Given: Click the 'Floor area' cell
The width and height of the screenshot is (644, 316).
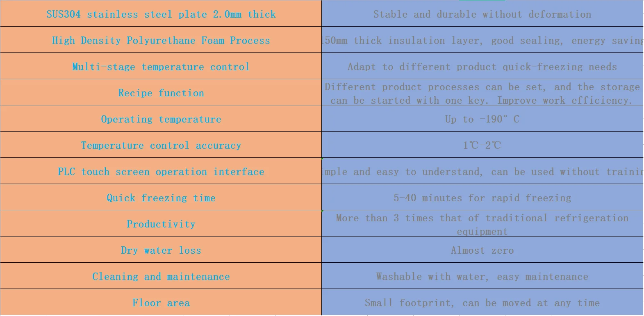Looking at the screenshot, I should pos(161,302).
